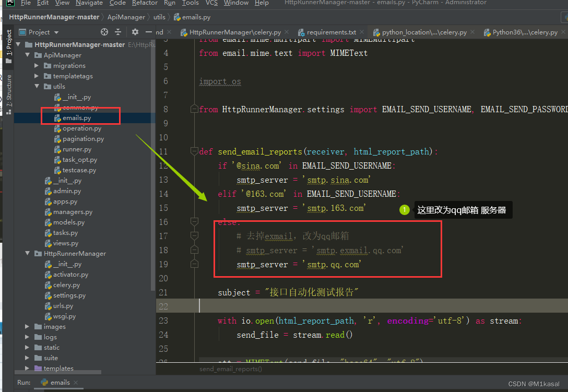The width and height of the screenshot is (568, 392).
Task: Expand the images folder
Action: tap(27, 326)
